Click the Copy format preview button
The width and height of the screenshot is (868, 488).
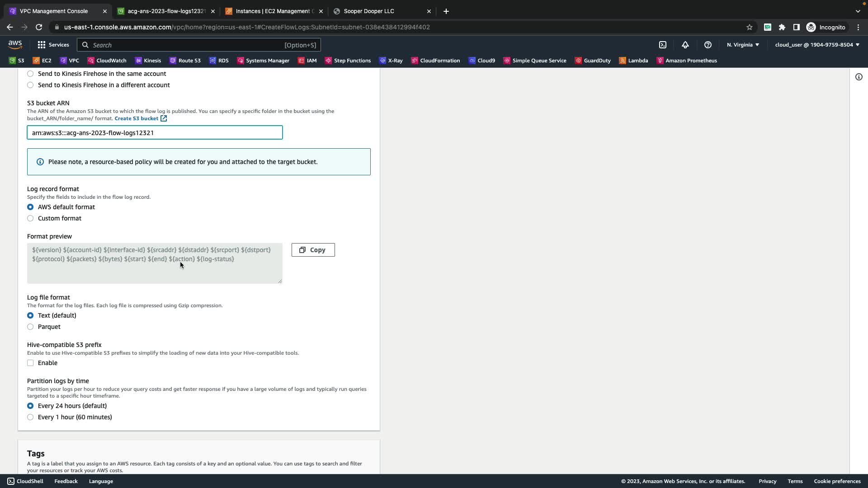click(313, 250)
